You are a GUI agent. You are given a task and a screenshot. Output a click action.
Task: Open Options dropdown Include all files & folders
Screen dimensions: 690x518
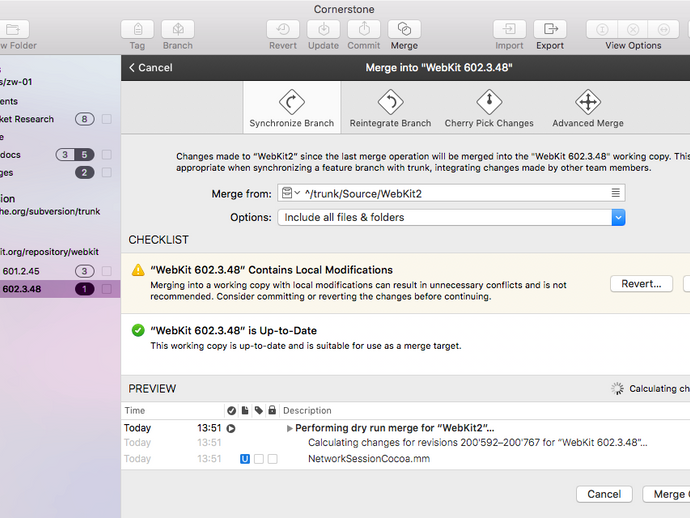pos(451,217)
